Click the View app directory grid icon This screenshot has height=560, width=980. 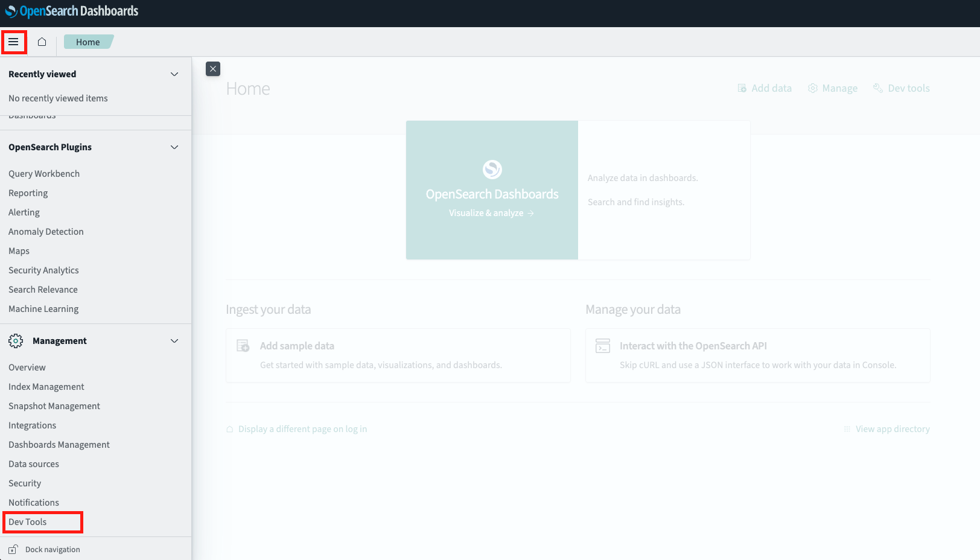pyautogui.click(x=847, y=428)
